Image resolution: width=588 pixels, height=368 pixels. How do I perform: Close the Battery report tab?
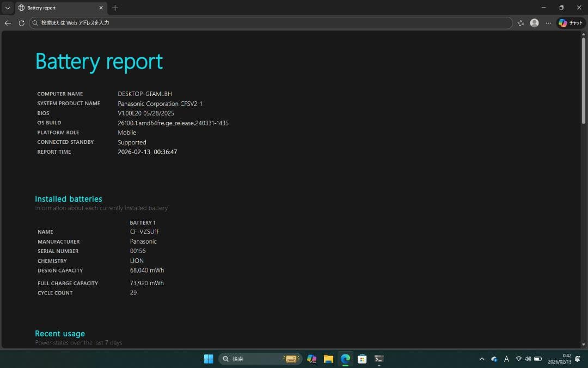[101, 8]
